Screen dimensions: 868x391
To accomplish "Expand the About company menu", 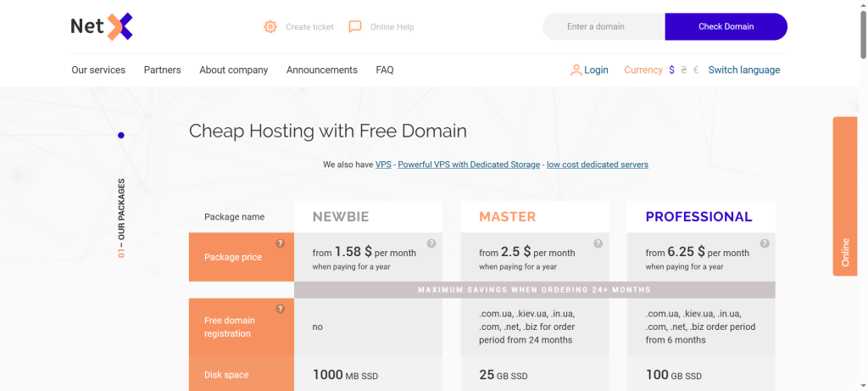I will [x=233, y=70].
